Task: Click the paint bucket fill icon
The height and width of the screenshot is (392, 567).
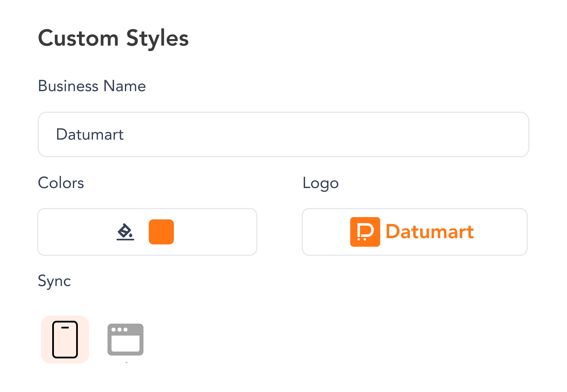Action: point(125,231)
